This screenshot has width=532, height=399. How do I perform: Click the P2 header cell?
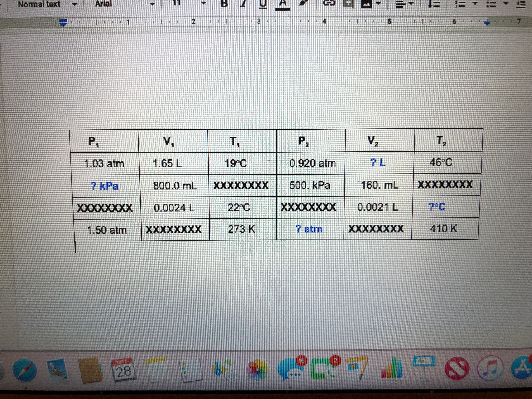[x=311, y=141]
